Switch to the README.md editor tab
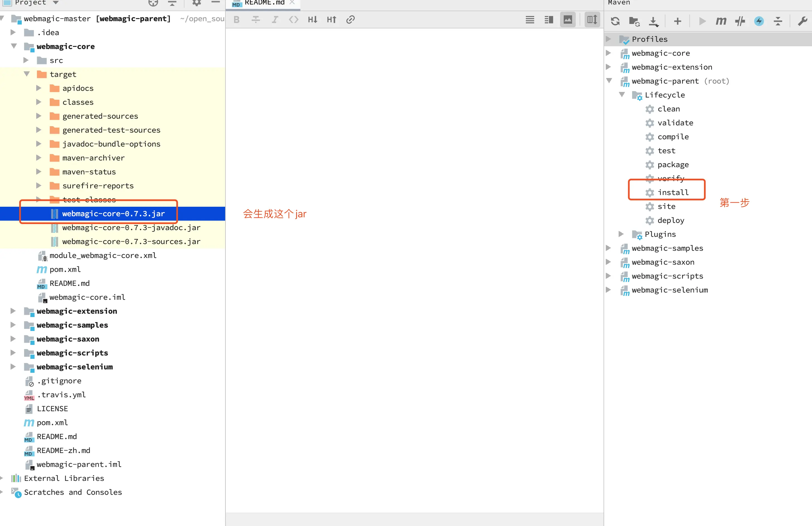This screenshot has width=812, height=526. click(x=264, y=3)
